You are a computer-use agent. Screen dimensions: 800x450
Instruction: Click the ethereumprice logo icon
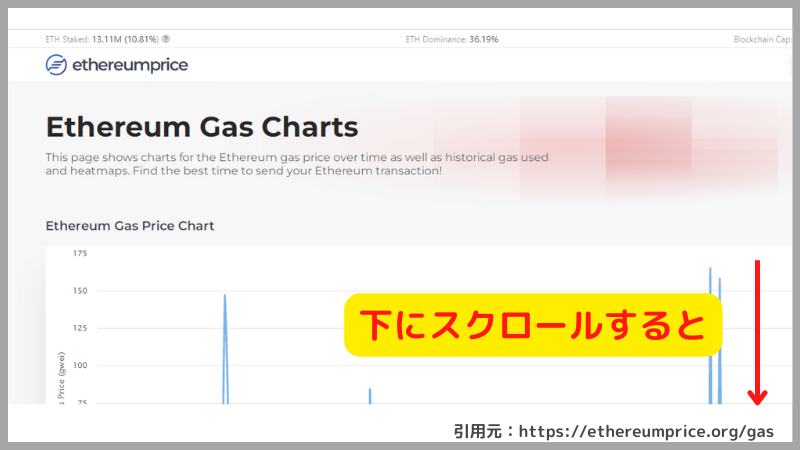56,65
